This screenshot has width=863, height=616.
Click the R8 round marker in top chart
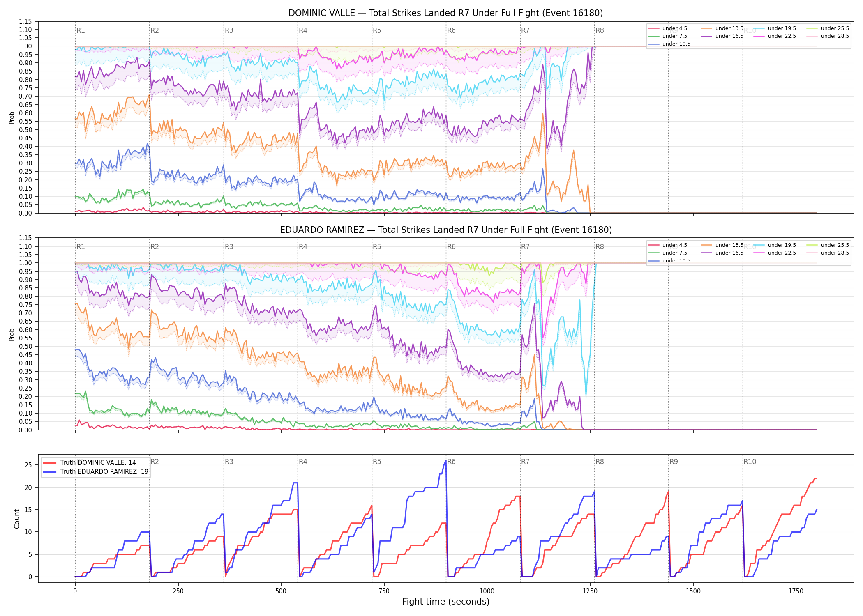(600, 30)
